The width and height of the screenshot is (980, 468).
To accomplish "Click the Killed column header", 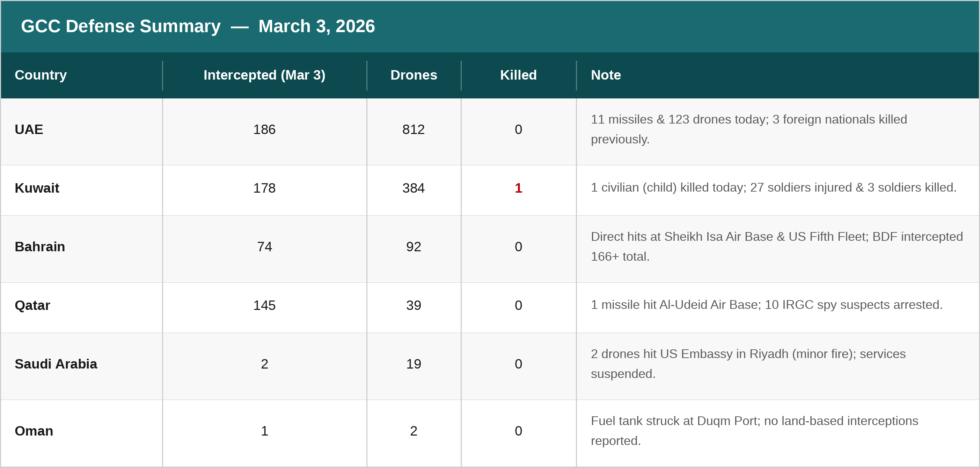I will coord(518,75).
